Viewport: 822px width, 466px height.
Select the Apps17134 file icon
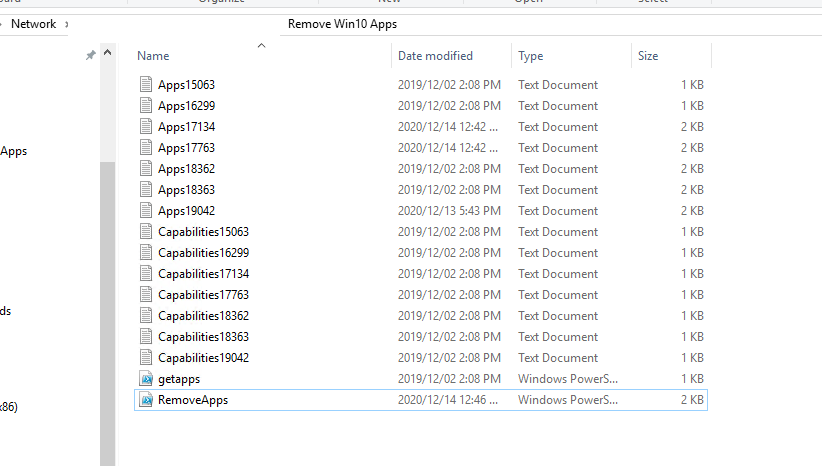146,127
